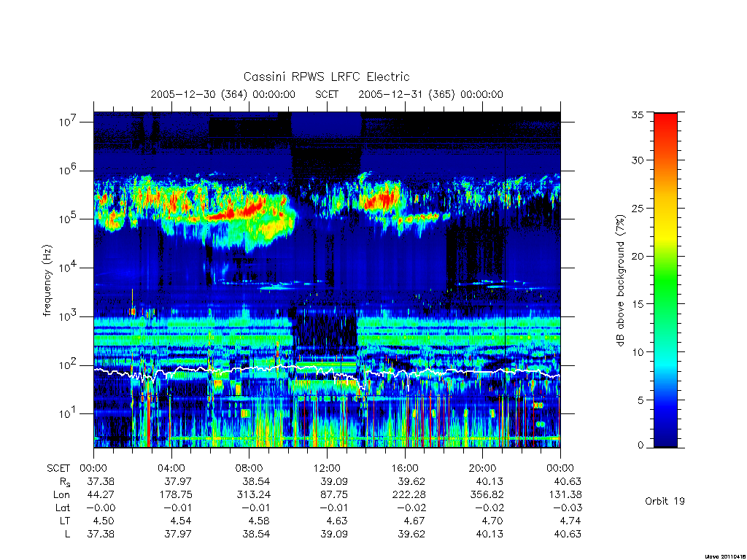This screenshot has height=560, width=747.
Task: Click the 10^5 frequency tick label
Action: (68, 219)
